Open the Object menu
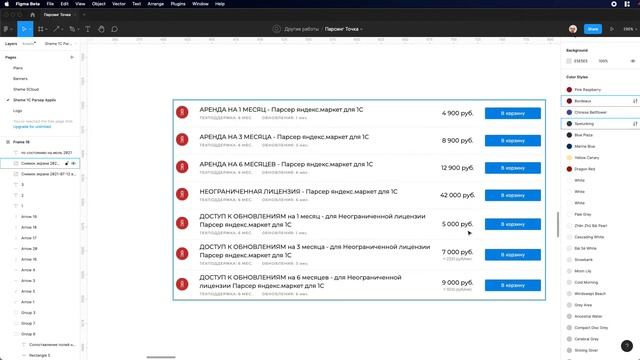The image size is (640, 360). (x=98, y=4)
